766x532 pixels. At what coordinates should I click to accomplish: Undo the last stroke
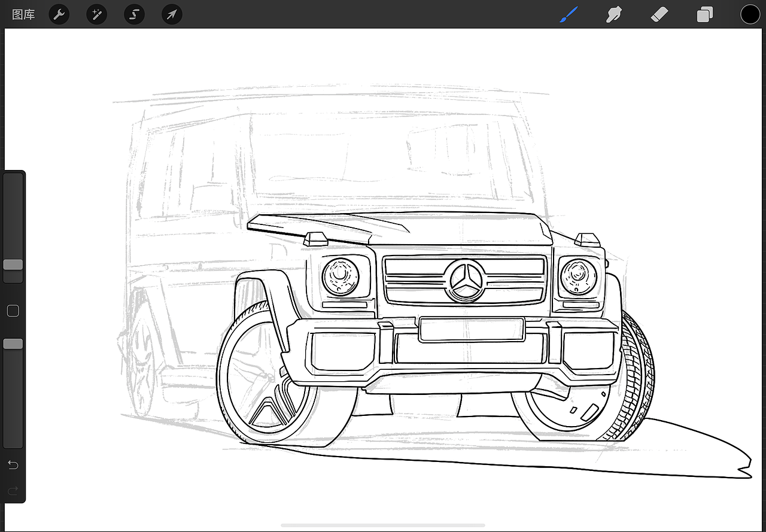13,465
